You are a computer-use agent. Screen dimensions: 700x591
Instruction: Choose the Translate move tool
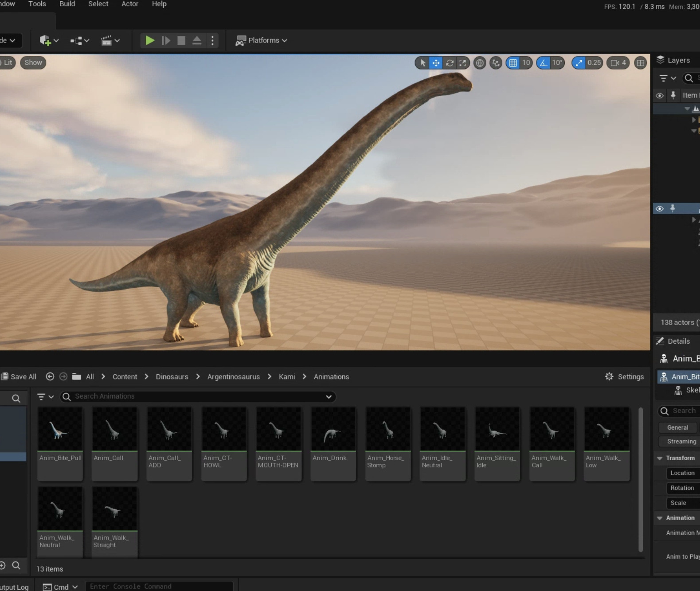436,63
